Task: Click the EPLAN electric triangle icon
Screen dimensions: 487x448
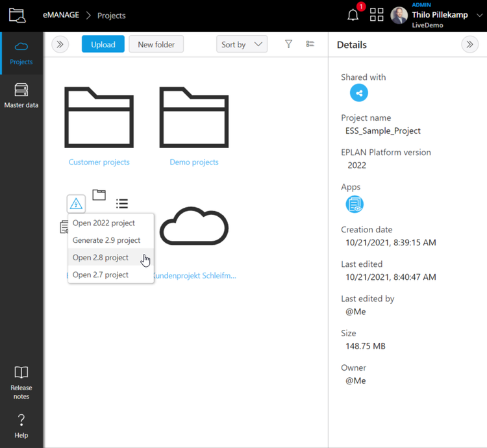Action: pyautogui.click(x=76, y=204)
